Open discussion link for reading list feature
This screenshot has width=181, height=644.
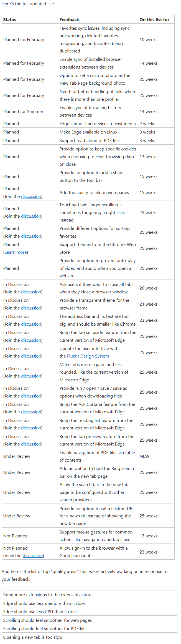(31, 428)
